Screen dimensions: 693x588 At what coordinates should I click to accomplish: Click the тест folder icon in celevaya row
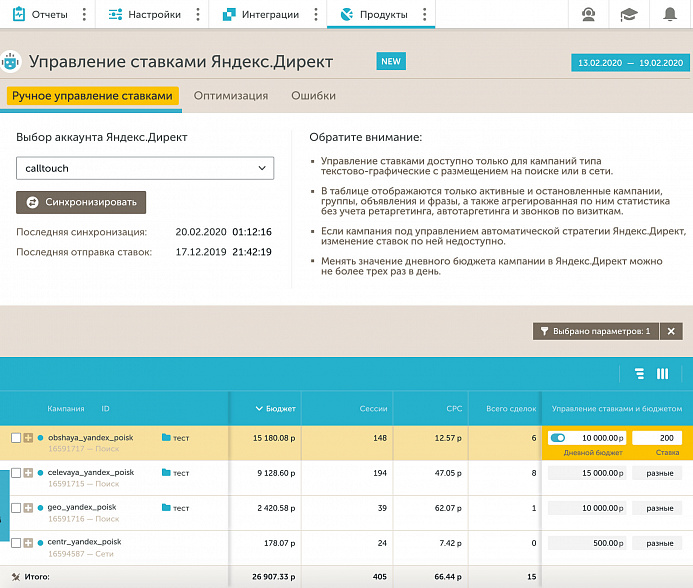click(166, 472)
